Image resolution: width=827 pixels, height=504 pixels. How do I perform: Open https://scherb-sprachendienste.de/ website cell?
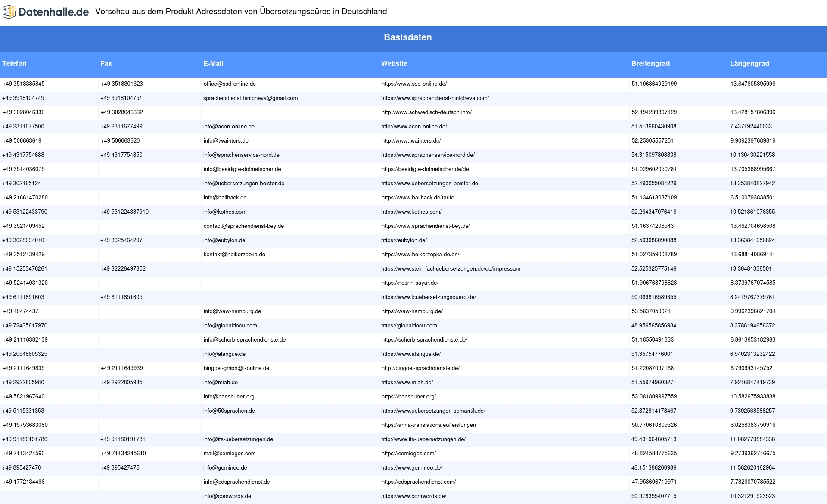click(x=424, y=340)
